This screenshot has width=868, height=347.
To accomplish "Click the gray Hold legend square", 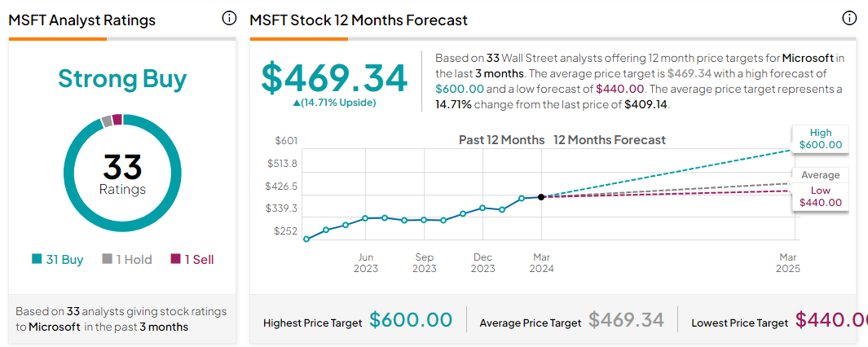I will [107, 260].
